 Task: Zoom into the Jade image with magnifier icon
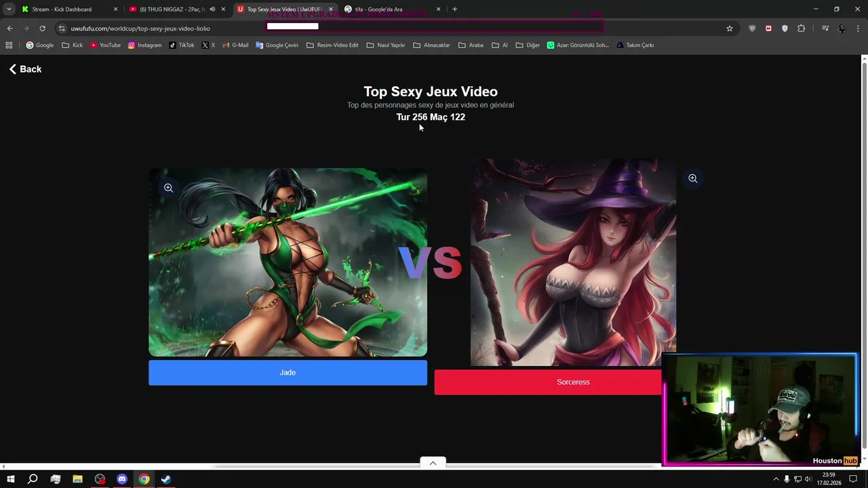tap(168, 188)
